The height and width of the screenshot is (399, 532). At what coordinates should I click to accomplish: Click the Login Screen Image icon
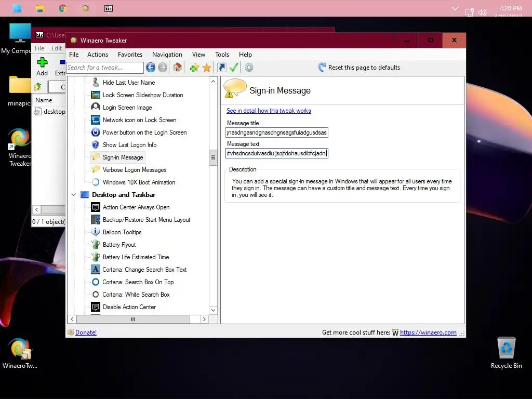[x=96, y=107]
